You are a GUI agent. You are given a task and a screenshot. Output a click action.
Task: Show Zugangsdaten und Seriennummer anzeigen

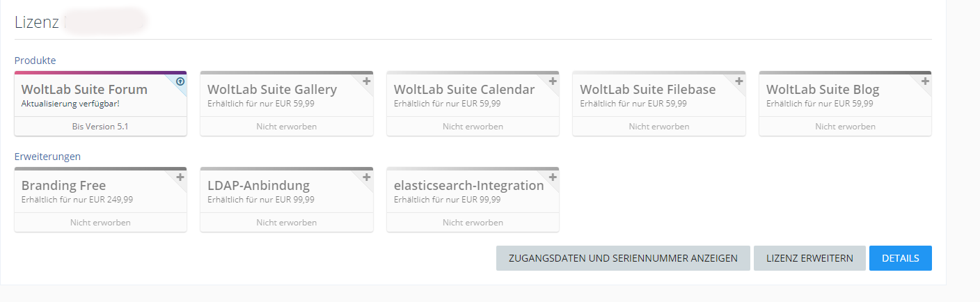click(623, 258)
